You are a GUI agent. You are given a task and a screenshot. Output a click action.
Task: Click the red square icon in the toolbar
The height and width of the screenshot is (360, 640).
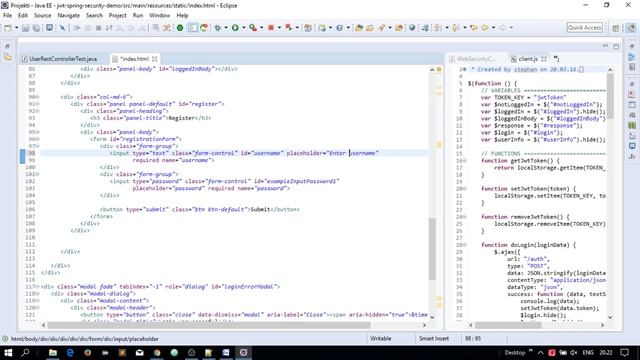271,28
